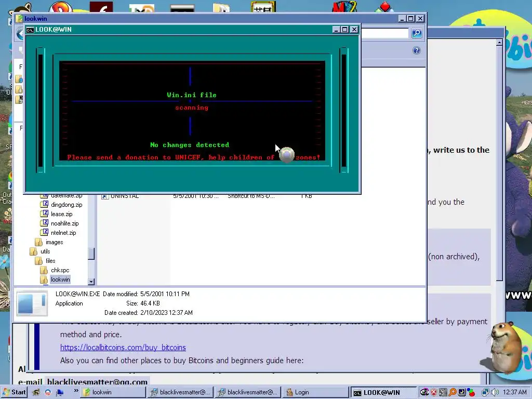Image resolution: width=532 pixels, height=399 pixels.
Task: Switch to lookwin taskbar button
Action: (x=113, y=392)
